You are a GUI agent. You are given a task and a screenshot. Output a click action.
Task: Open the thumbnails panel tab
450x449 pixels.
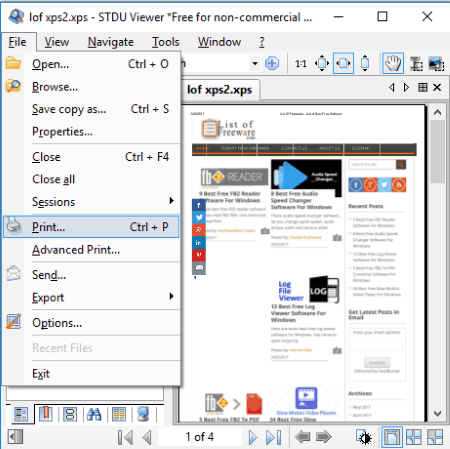point(70,414)
